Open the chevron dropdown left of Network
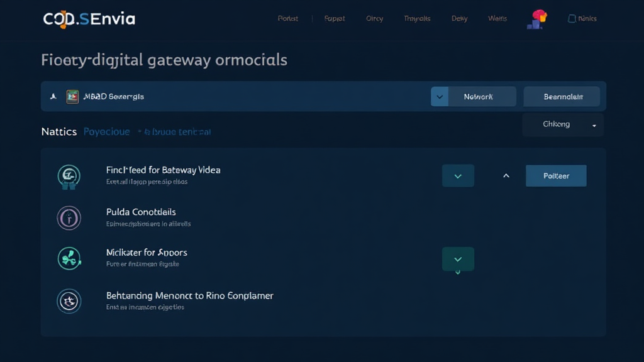 439,97
